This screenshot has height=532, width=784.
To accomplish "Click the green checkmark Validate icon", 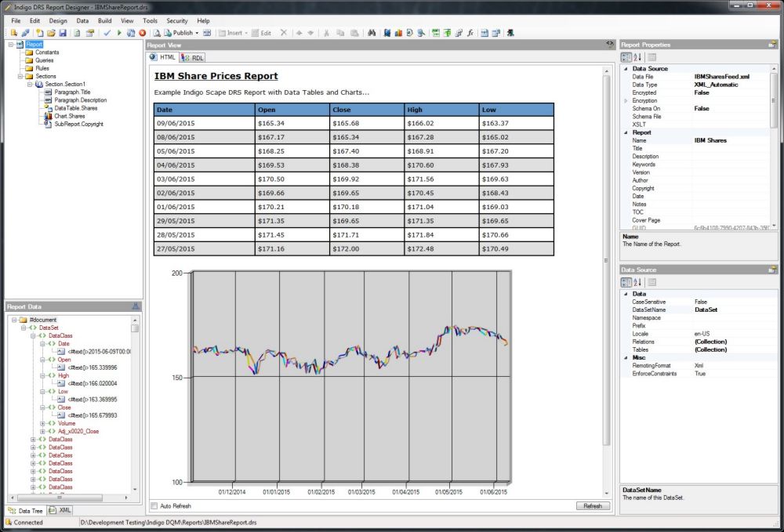I will point(107,34).
